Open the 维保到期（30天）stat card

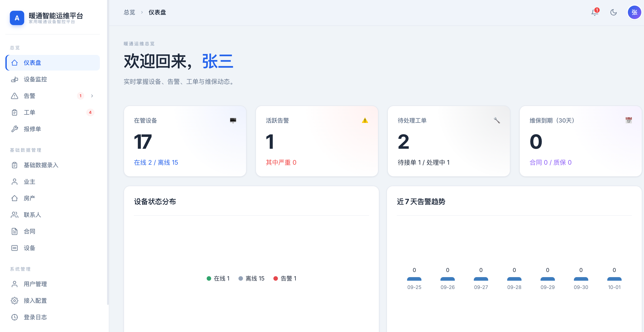click(x=580, y=141)
